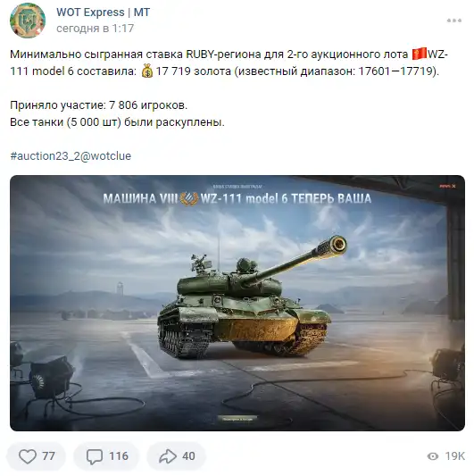
Task: Click 'WZ-111 model 6 ТЕПЕРЬ ВАША' image heading
Action: [x=286, y=198]
